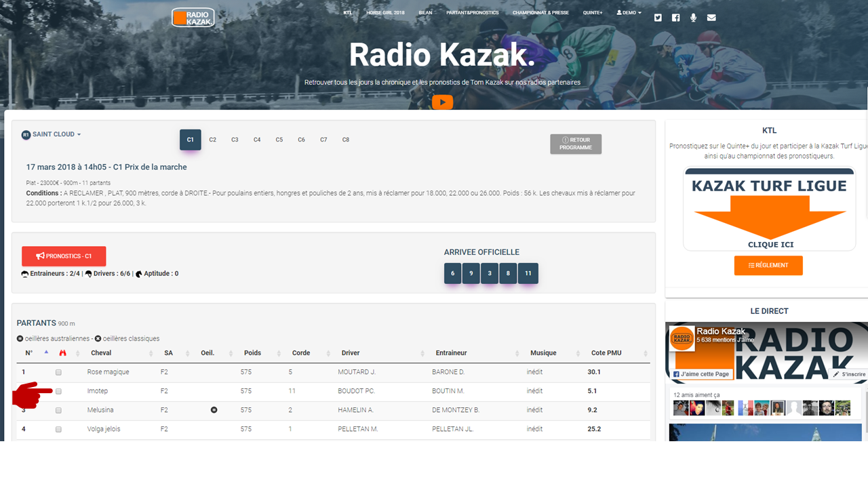
Task: Click the horse head icon beside Aptitude
Action: [x=139, y=274]
